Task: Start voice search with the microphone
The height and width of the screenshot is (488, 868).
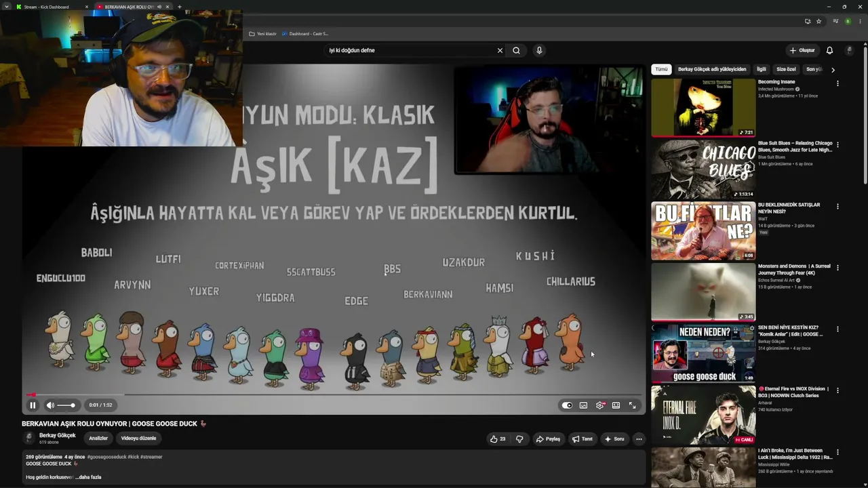Action: tap(539, 50)
